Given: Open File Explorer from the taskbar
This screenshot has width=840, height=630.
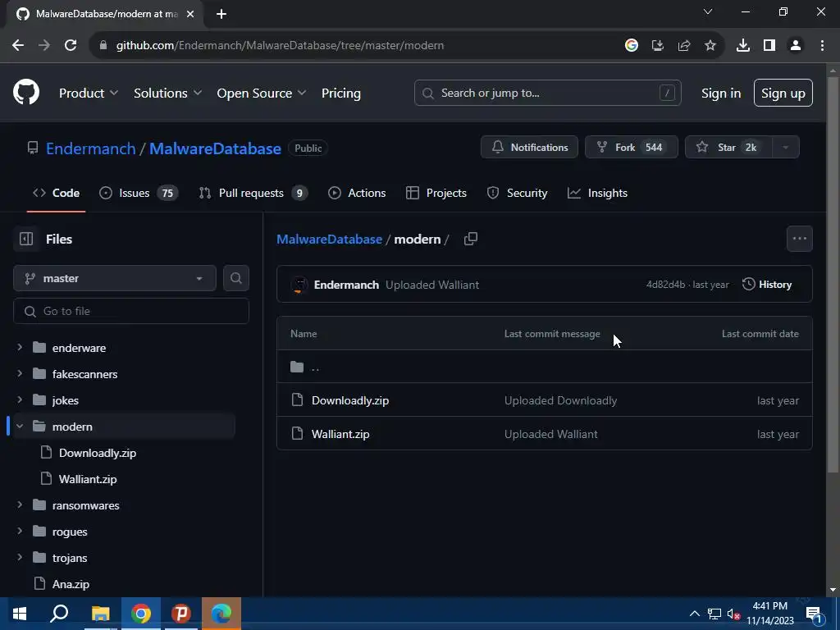Looking at the screenshot, I should [101, 614].
